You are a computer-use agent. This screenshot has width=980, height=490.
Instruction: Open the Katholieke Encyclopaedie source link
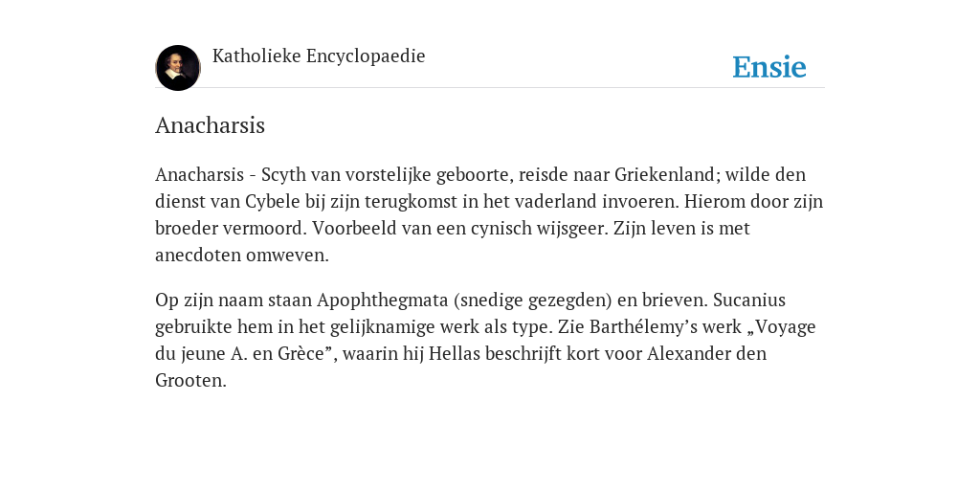point(319,56)
